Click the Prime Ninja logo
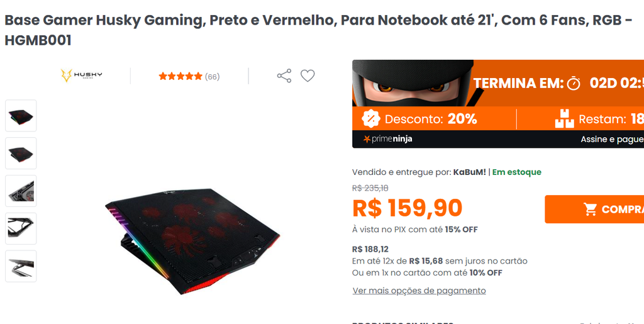The height and width of the screenshot is (324, 644). (x=387, y=139)
